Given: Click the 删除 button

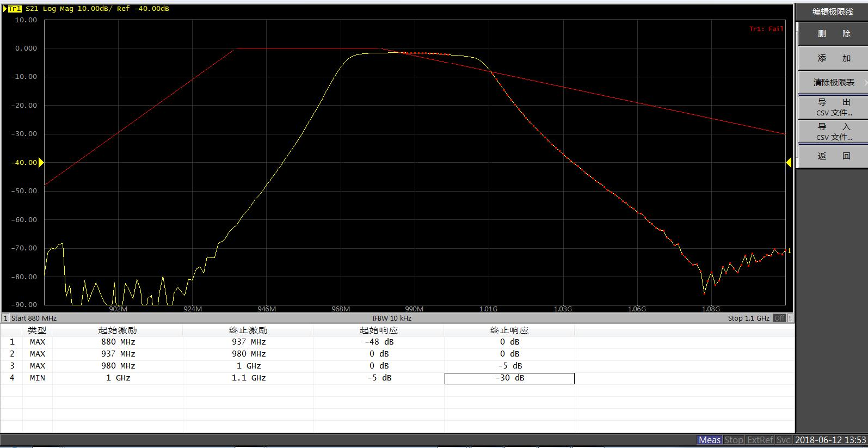Looking at the screenshot, I should coord(833,34).
